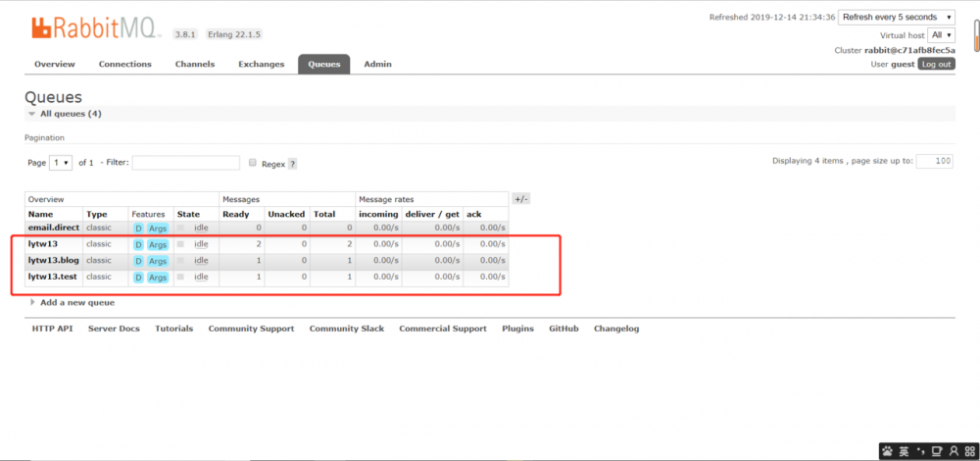Sort queues by the Unacked column header
The height and width of the screenshot is (461, 980).
click(x=286, y=214)
